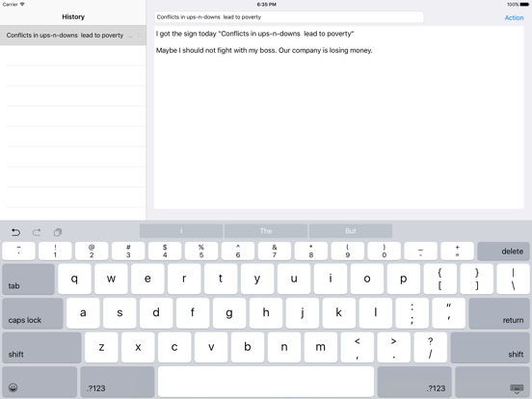
Task: Tap the letter s key
Action: coord(120,313)
